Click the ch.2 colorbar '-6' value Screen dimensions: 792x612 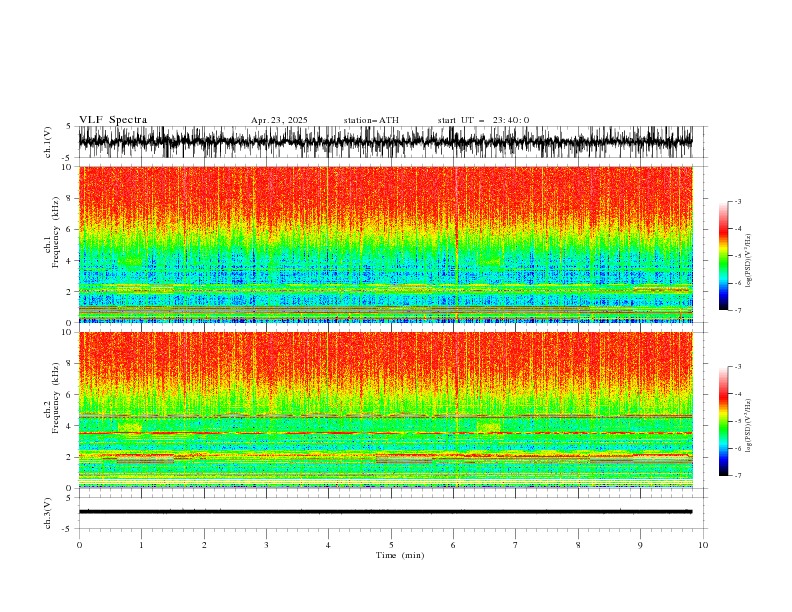pos(738,448)
